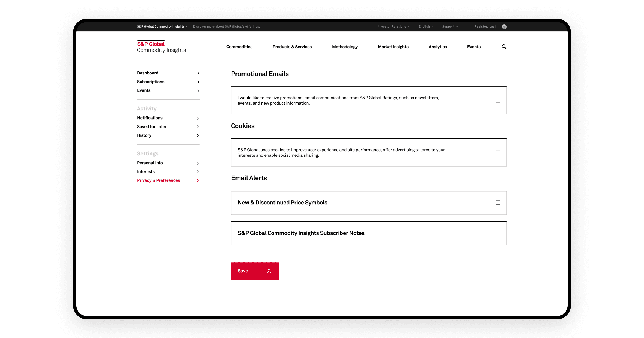Viewport: 644px width, 338px height.
Task: Tick the cookies consent checkbox
Action: coord(498,153)
